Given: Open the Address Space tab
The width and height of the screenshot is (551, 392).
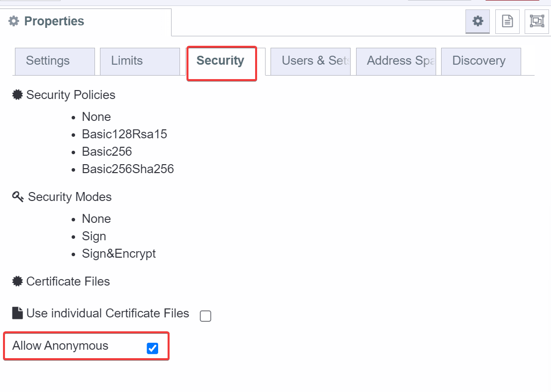Looking at the screenshot, I should pos(396,61).
